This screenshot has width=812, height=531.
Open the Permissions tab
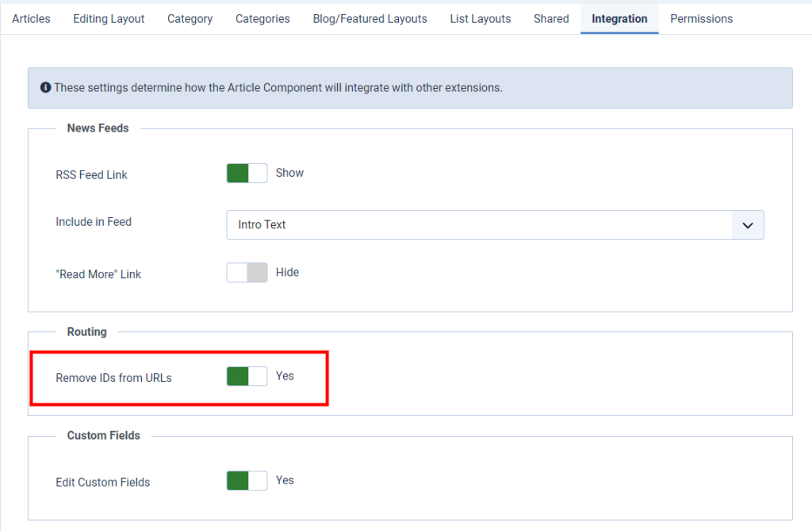[x=701, y=18]
